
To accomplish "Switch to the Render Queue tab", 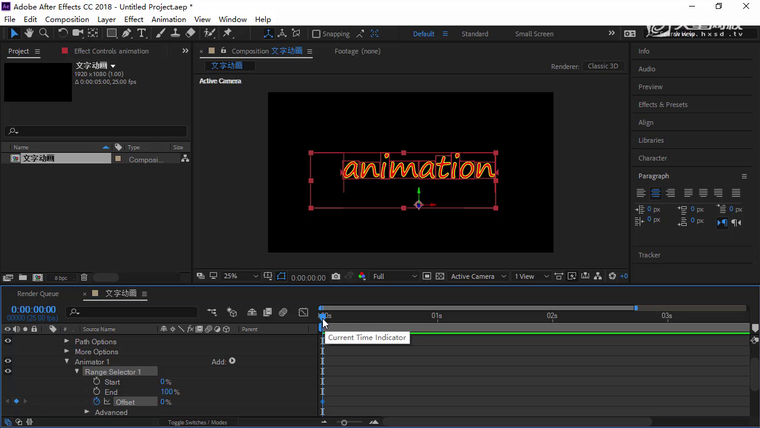I will [38, 294].
